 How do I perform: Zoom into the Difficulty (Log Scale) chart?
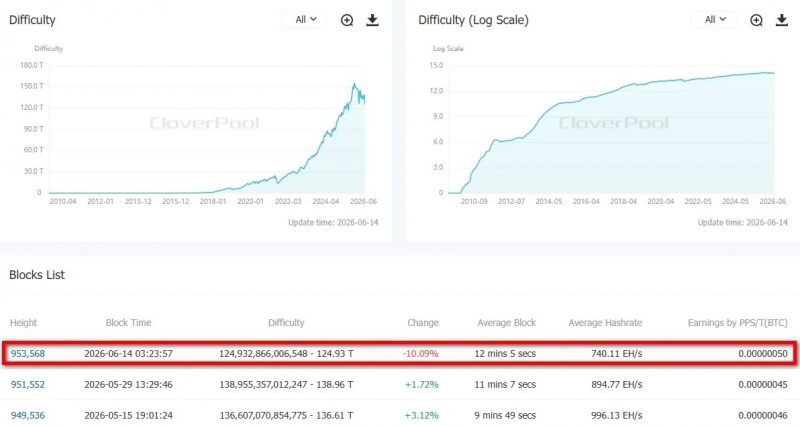[756, 20]
